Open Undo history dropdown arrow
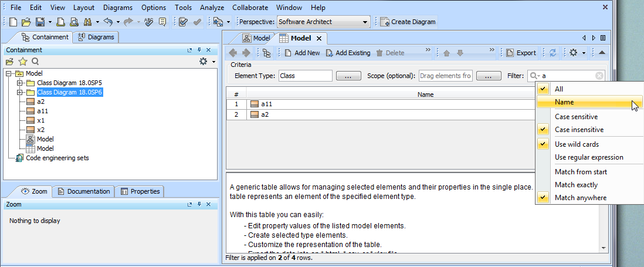Screen dimensions: 644x267 click(118, 22)
